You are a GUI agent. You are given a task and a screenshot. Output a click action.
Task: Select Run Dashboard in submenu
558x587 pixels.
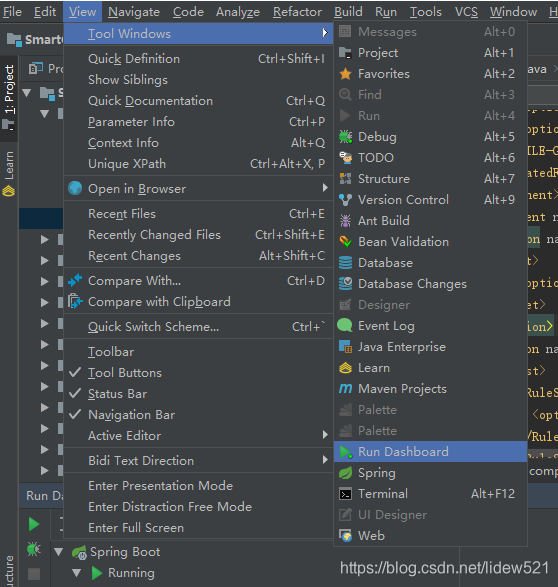(430, 451)
